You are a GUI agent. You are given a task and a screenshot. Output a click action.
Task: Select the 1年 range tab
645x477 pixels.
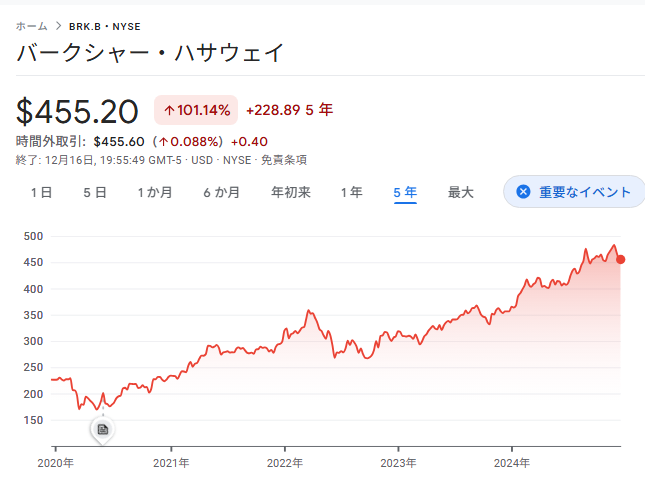click(351, 192)
